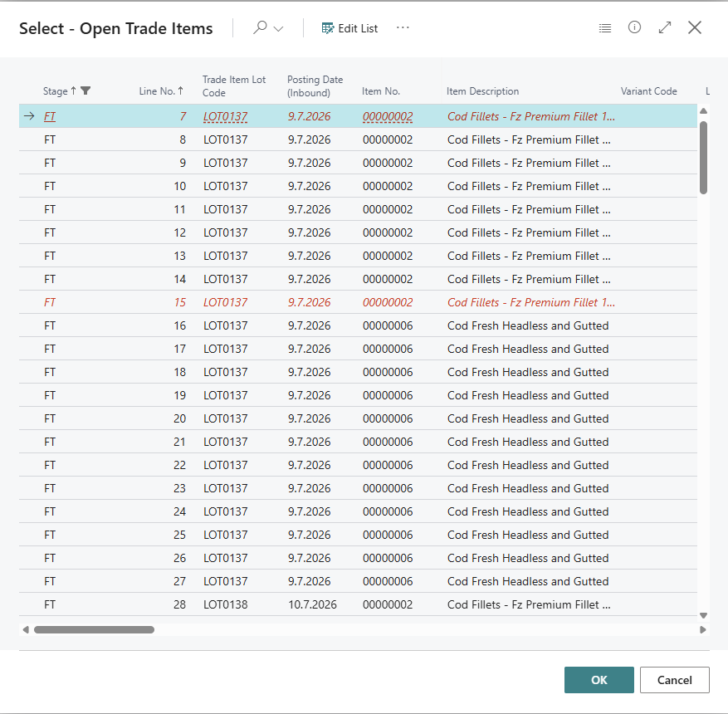Select the 10.7.2026 posting date cell
The height and width of the screenshot is (714, 728).
pos(312,604)
